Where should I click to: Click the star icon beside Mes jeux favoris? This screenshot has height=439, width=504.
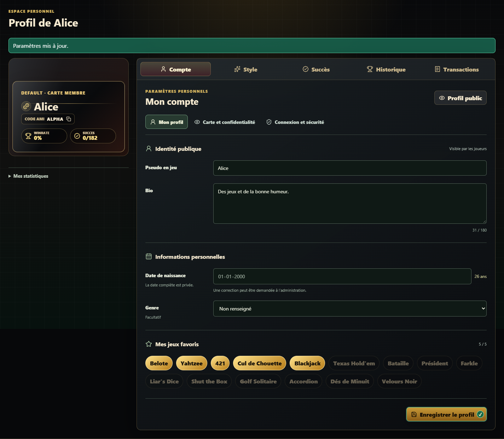click(149, 344)
